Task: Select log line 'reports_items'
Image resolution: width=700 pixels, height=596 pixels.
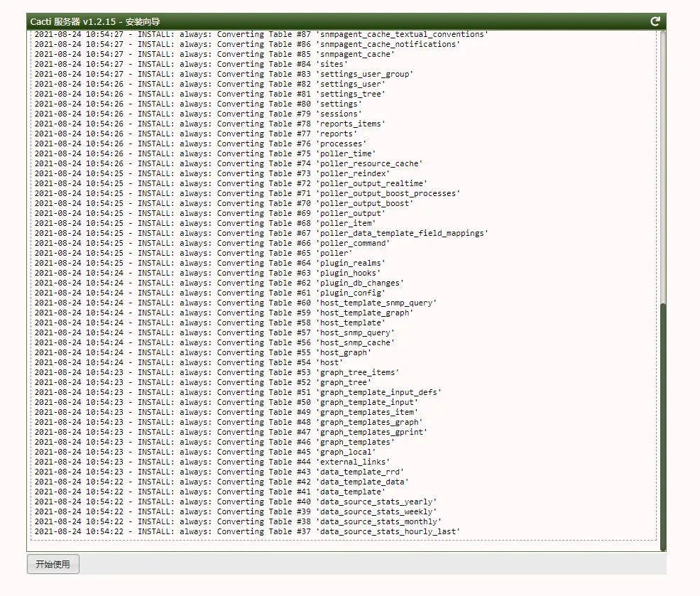Action: click(x=209, y=124)
